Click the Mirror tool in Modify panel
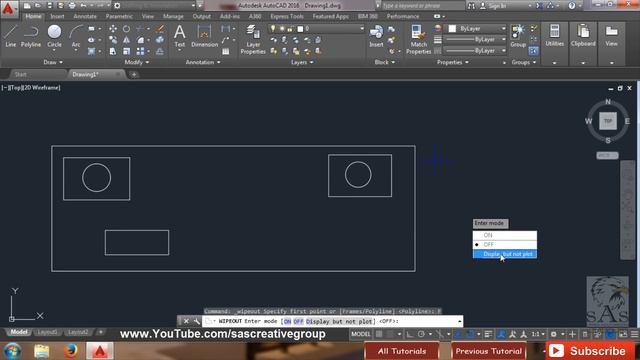This screenshot has height=360, width=640. pos(127,40)
